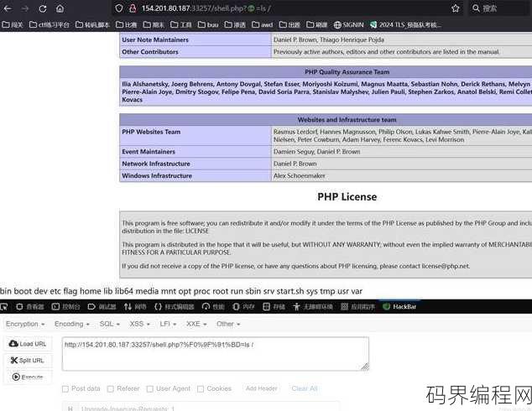Image resolution: width=532 pixels, height=411 pixels.
Task: Enable the User Agent checkbox
Action: (x=150, y=389)
